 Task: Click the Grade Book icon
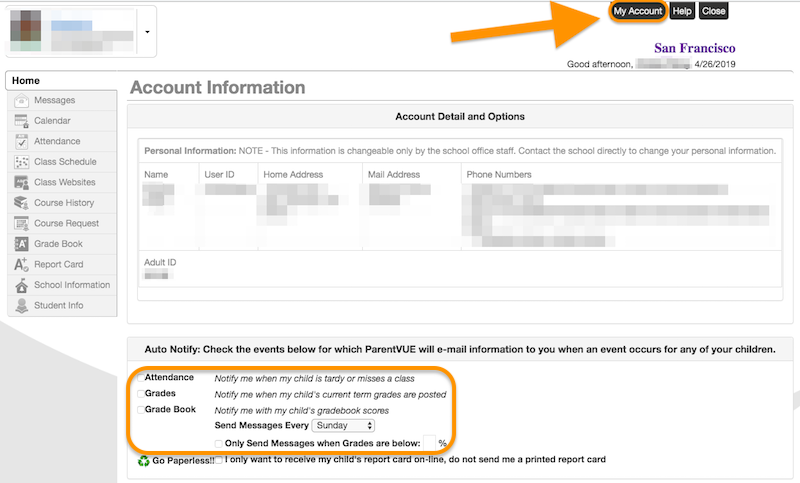(22, 244)
